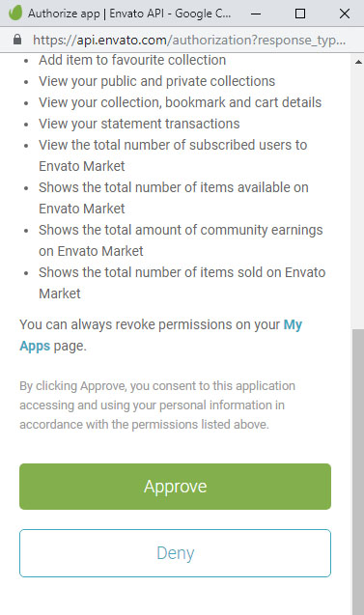The height and width of the screenshot is (615, 364).
Task: Click the scroll up arrow
Action: tap(358, 62)
